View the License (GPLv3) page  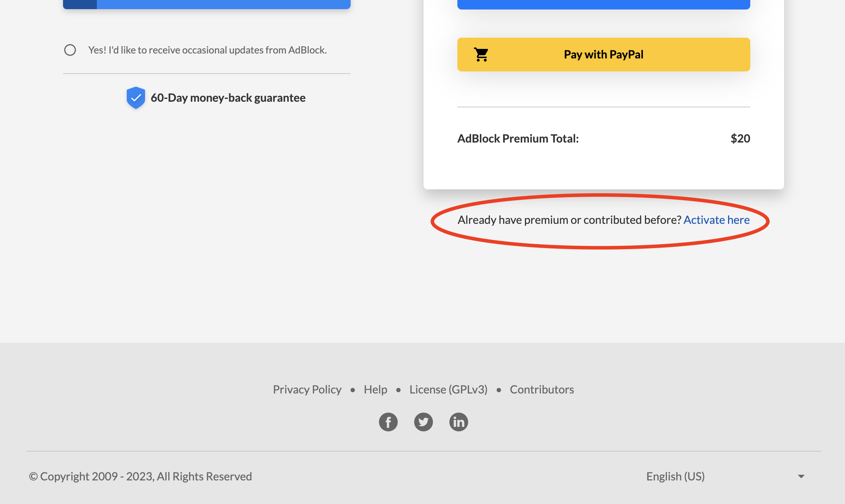point(448,389)
